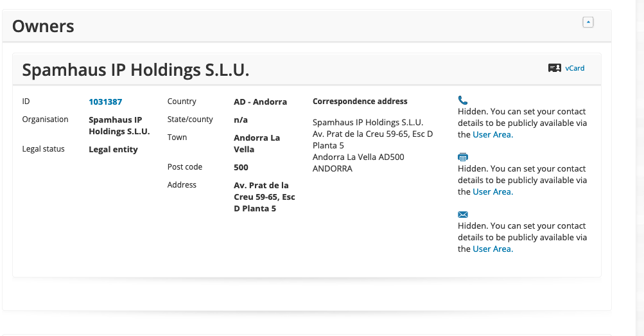Image resolution: width=644 pixels, height=336 pixels.
Task: Click the AD - Andorra country value
Action: pos(261,102)
